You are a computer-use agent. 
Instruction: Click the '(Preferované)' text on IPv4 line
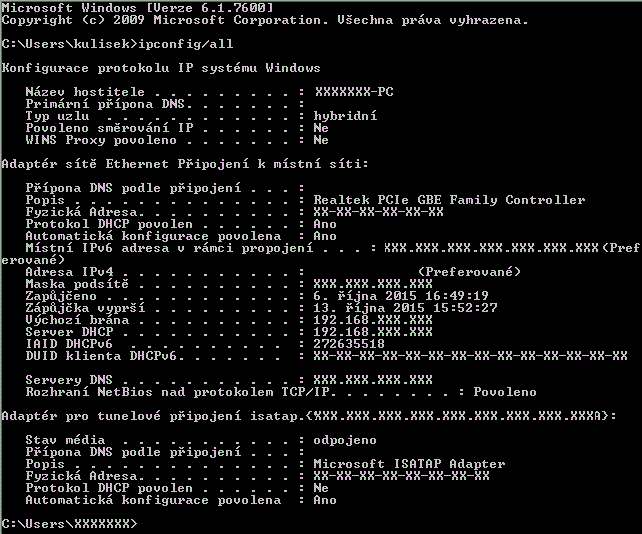tap(469, 272)
